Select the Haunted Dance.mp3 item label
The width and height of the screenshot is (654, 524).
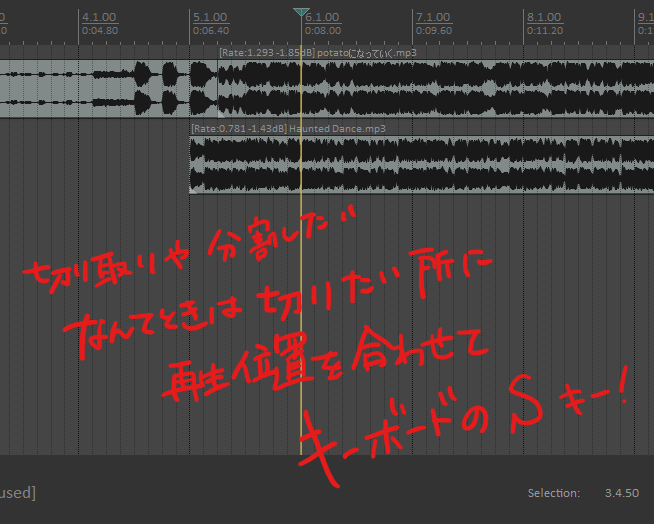coord(289,128)
